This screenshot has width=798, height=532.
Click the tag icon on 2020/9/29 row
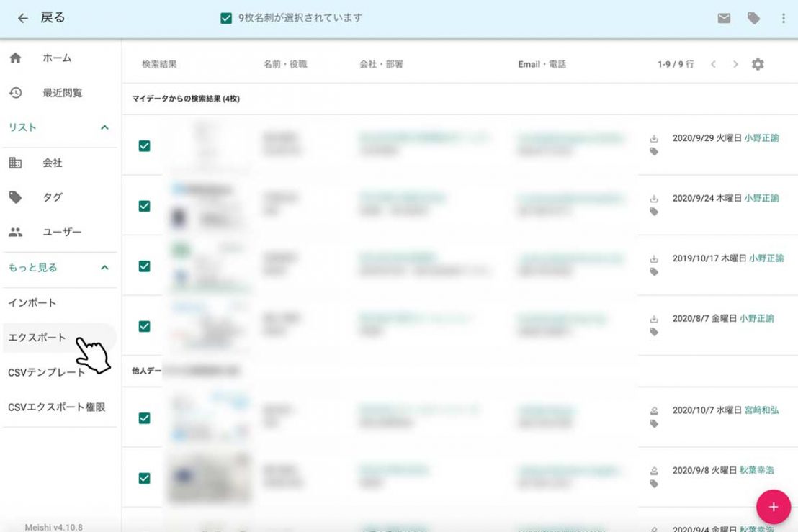pyautogui.click(x=654, y=152)
